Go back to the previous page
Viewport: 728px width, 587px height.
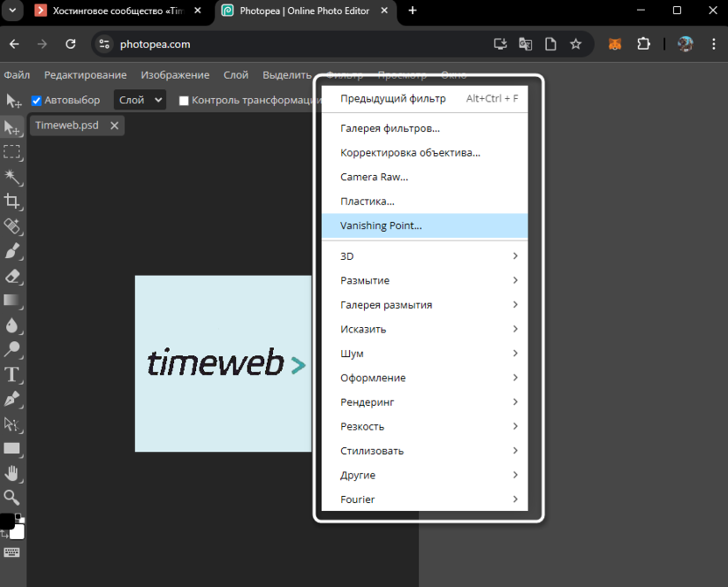14,44
